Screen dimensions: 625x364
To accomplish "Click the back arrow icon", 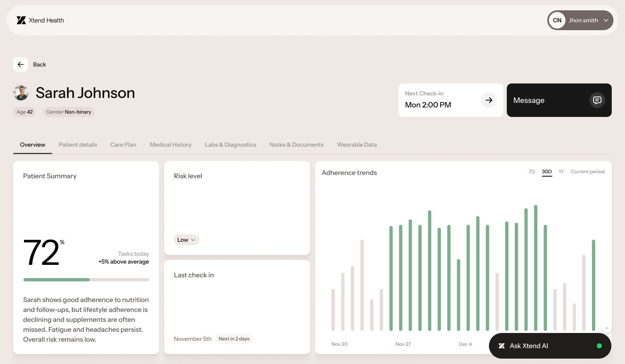I will [x=21, y=64].
